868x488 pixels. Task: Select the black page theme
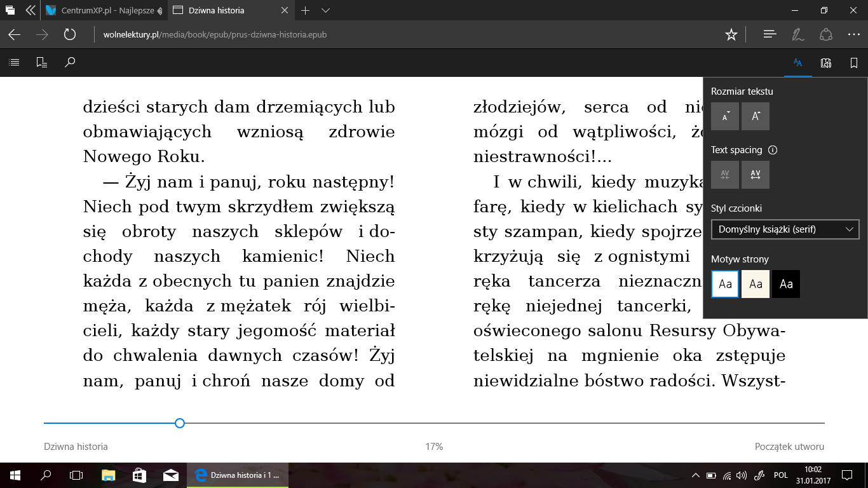point(786,284)
